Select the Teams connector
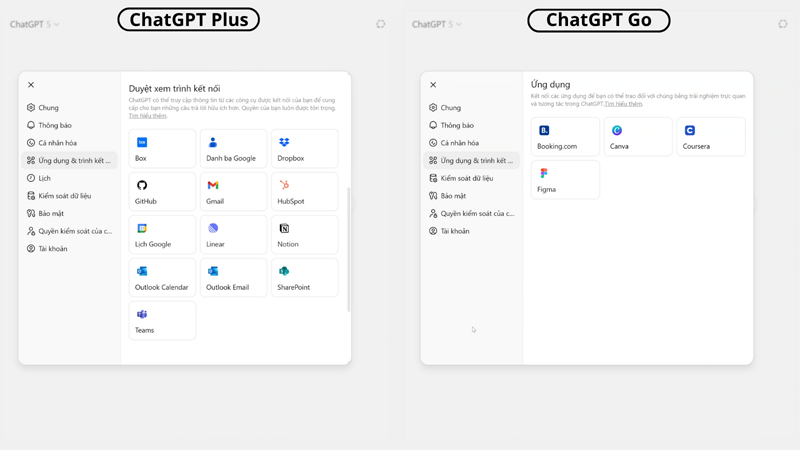The image size is (800, 450). (162, 321)
